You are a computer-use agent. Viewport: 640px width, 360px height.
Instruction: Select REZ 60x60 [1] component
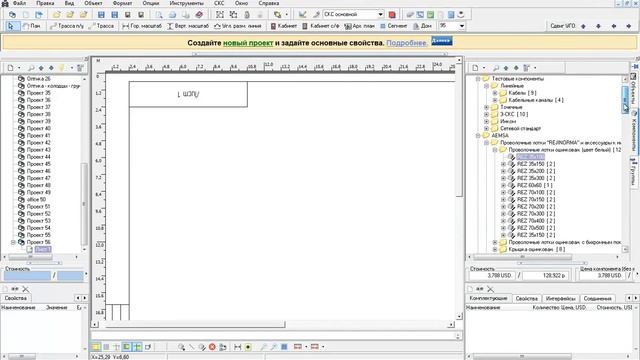[x=534, y=185]
